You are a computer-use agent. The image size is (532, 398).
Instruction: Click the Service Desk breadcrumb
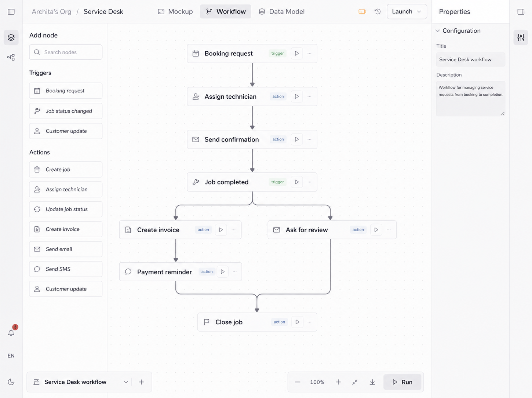[103, 11]
